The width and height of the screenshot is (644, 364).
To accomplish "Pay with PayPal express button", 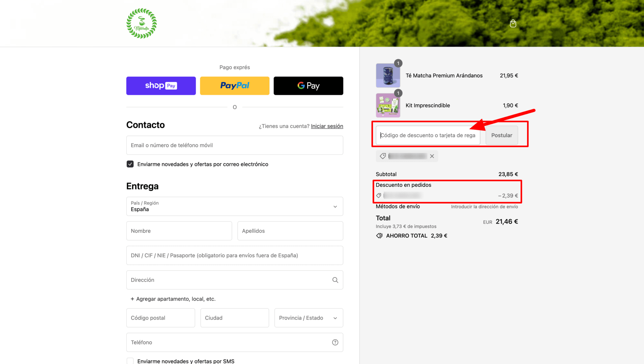I will pos(235,86).
